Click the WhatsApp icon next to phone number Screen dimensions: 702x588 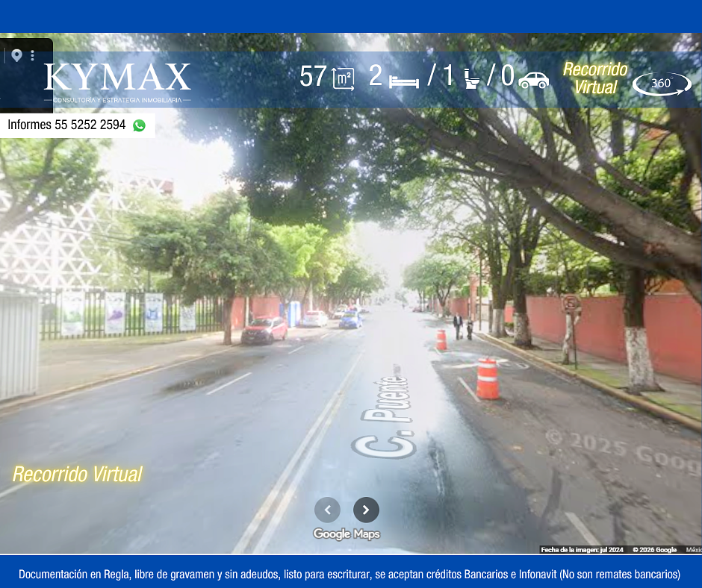tap(139, 125)
